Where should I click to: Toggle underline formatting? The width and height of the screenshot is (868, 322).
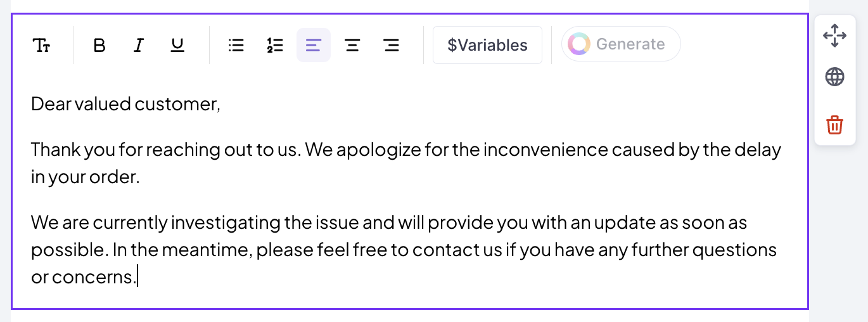[178, 45]
